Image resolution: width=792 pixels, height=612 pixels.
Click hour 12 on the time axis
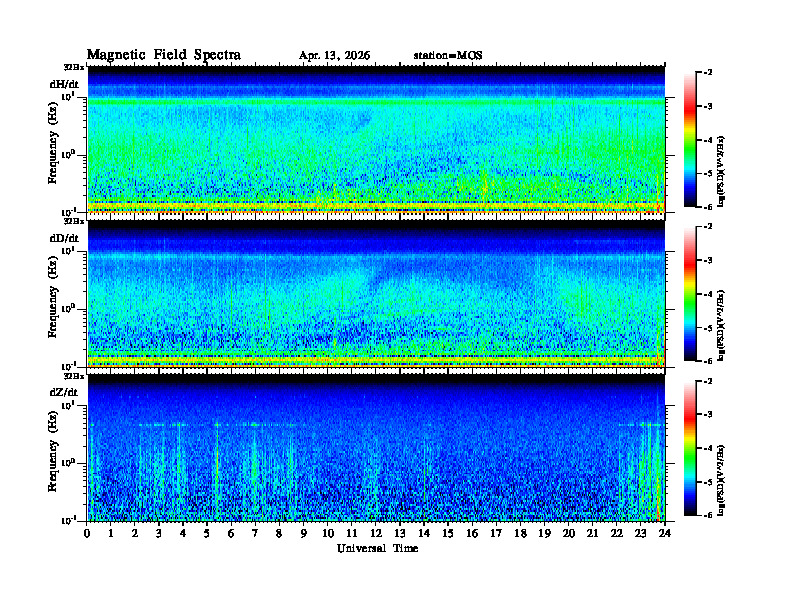coord(376,533)
